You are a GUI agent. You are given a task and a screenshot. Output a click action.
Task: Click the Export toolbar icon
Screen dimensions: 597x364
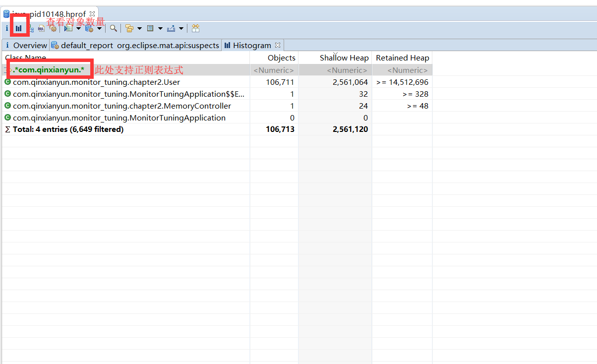click(x=171, y=28)
